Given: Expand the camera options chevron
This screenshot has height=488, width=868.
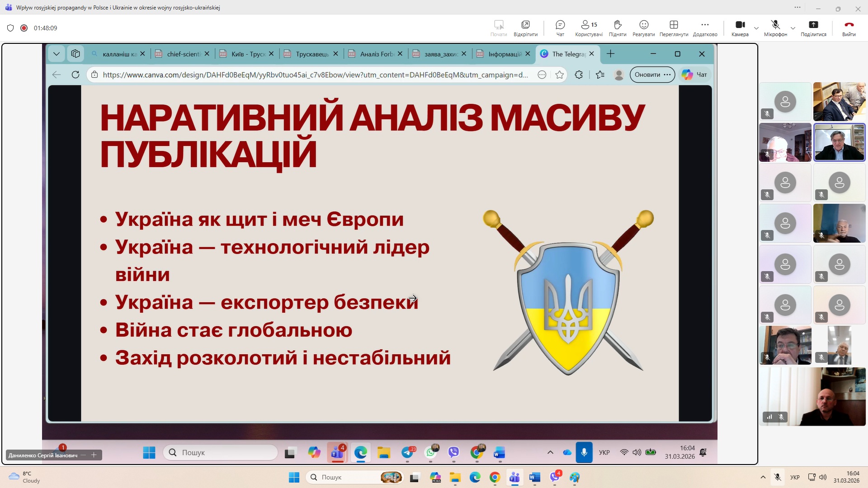Looking at the screenshot, I should click(756, 28).
